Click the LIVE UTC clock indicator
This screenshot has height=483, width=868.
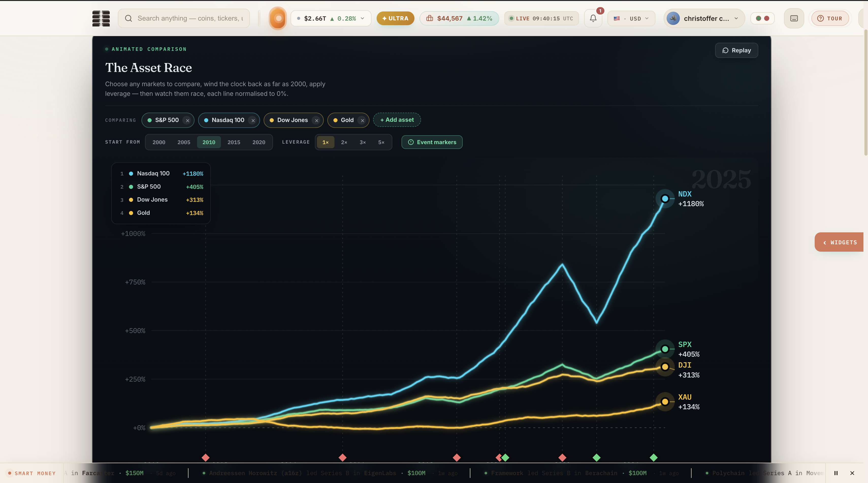point(541,18)
